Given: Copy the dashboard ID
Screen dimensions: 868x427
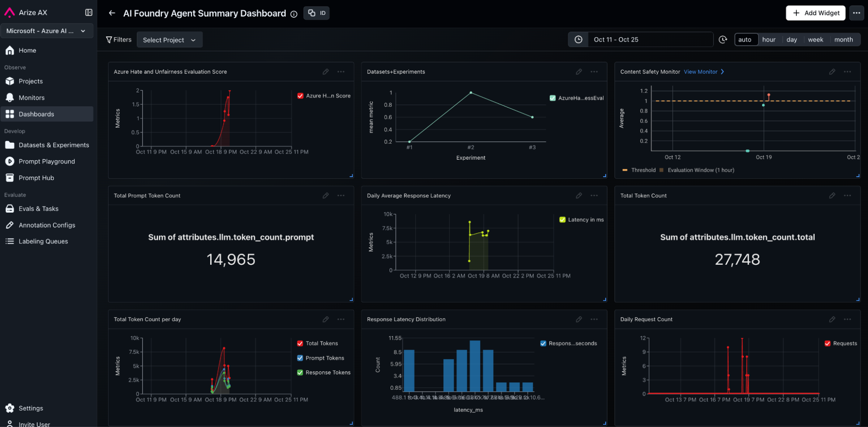Looking at the screenshot, I should 317,13.
